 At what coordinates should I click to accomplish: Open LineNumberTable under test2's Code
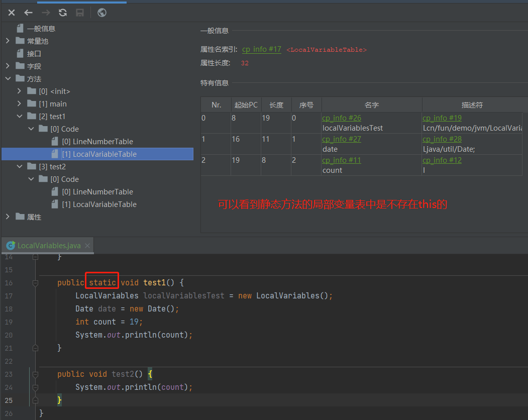[97, 191]
